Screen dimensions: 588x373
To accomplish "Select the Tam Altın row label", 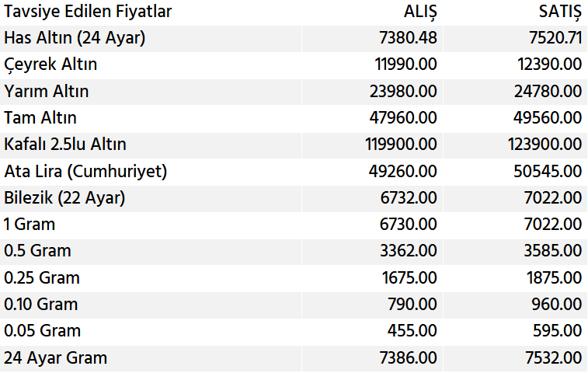I will (40, 118).
